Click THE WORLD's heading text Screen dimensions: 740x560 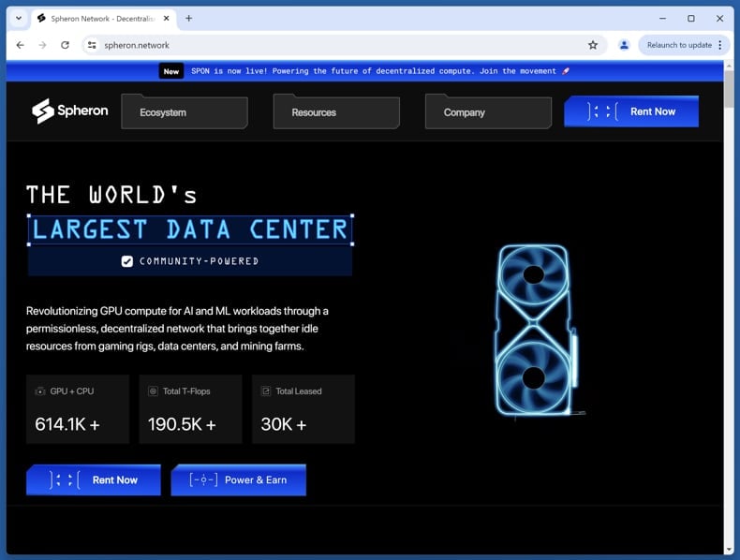click(x=111, y=195)
